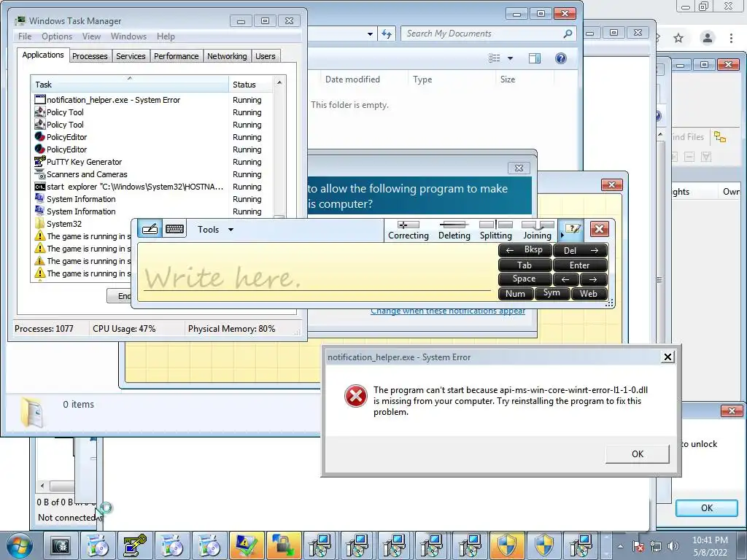747x560 pixels.
Task: Open the padlock network taskbar button
Action: pyautogui.click(x=284, y=545)
